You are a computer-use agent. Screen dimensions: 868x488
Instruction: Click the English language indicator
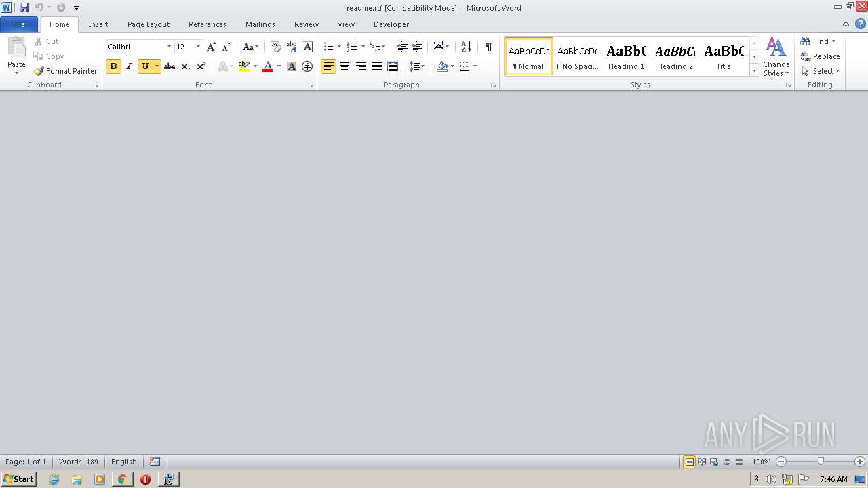coord(124,462)
